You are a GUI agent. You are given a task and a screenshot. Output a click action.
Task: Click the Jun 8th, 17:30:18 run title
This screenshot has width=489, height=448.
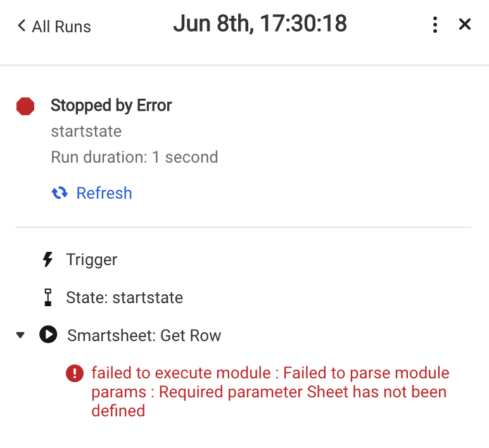[x=260, y=23]
